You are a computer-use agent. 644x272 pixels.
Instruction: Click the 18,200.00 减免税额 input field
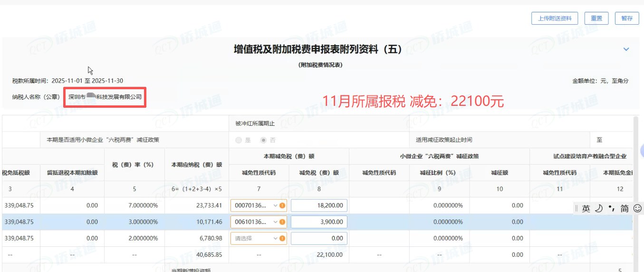(319, 206)
